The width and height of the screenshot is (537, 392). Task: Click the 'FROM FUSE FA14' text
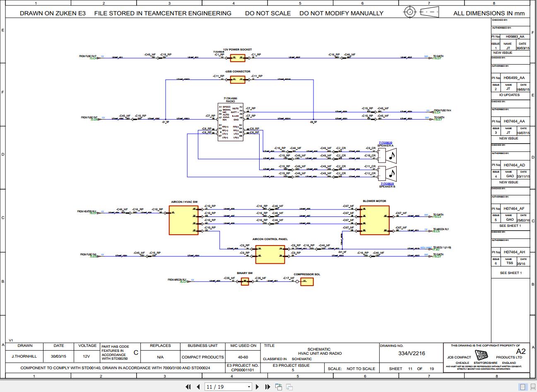pyautogui.click(x=443, y=111)
